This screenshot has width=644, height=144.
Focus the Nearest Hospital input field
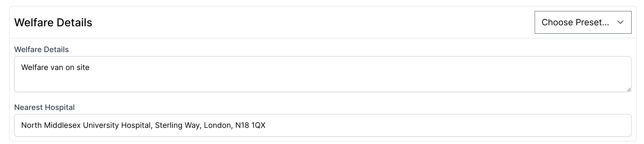(322, 125)
